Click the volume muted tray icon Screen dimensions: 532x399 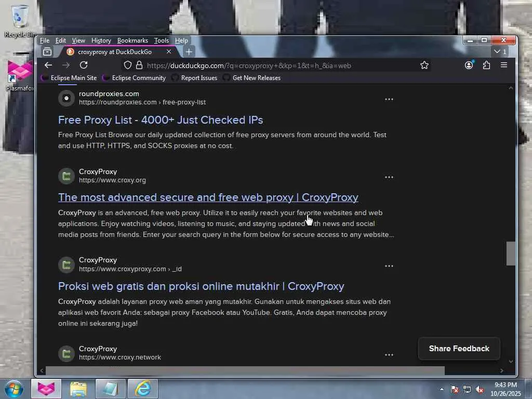[479, 390]
